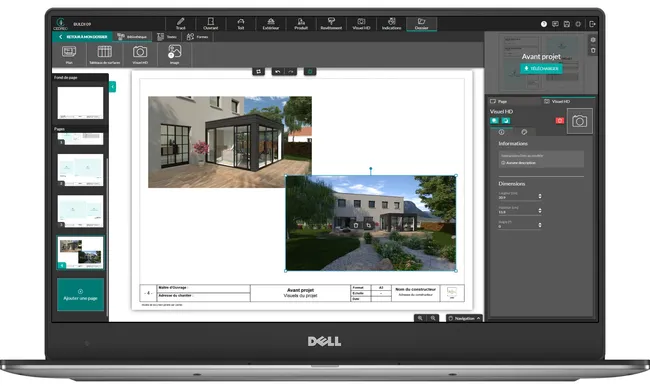
Task: Collapse the left pages panel arrow
Action: coord(112,87)
